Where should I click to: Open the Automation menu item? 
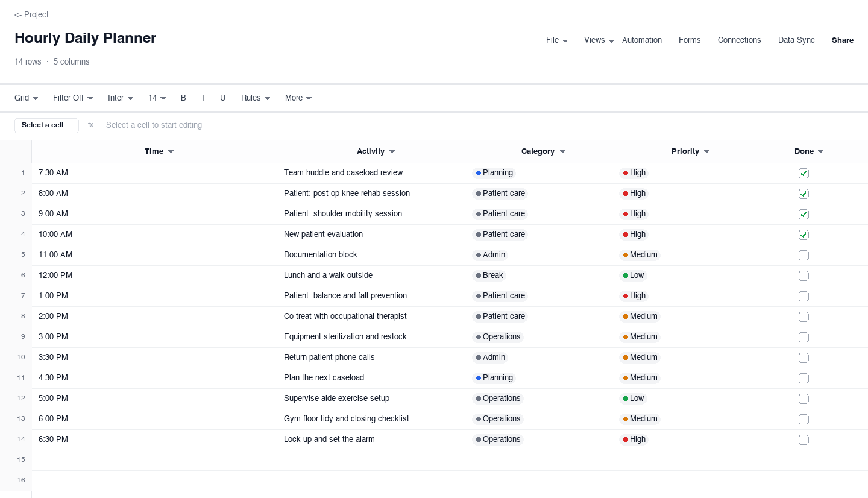642,40
